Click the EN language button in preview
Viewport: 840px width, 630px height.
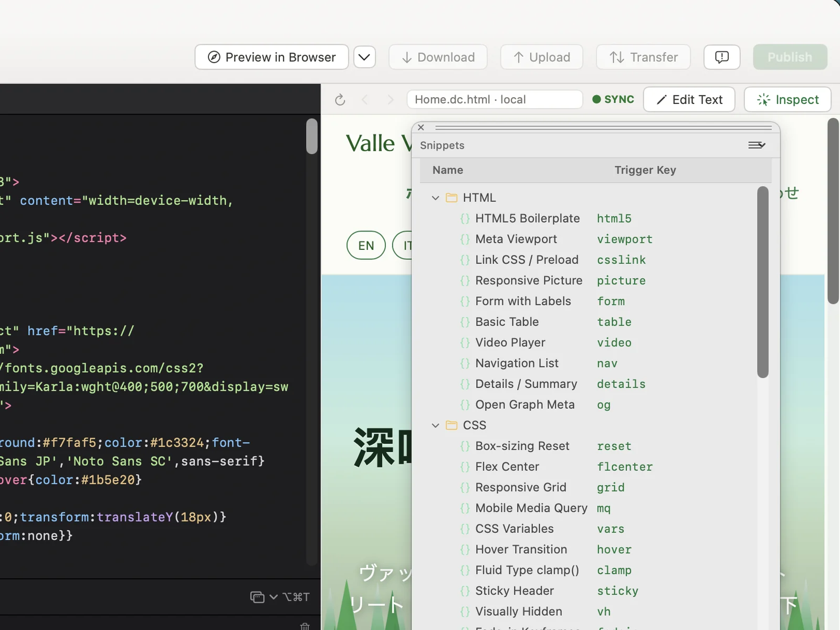click(x=366, y=246)
